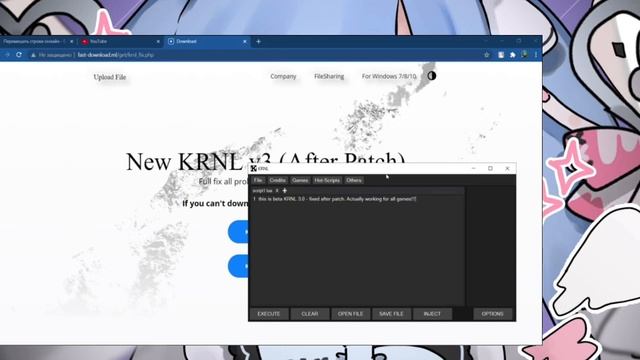The width and height of the screenshot is (640, 360).
Task: Open the Others menu in KRNL
Action: pyautogui.click(x=354, y=180)
